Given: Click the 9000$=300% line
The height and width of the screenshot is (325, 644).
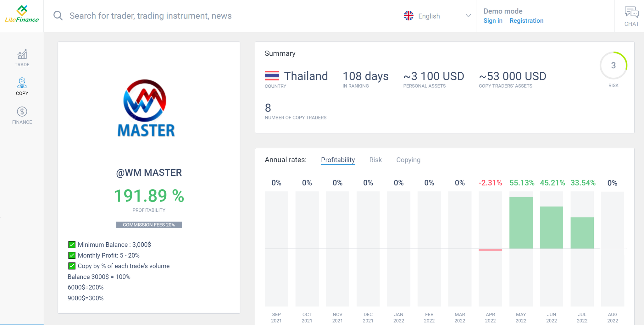Looking at the screenshot, I should point(86,298).
